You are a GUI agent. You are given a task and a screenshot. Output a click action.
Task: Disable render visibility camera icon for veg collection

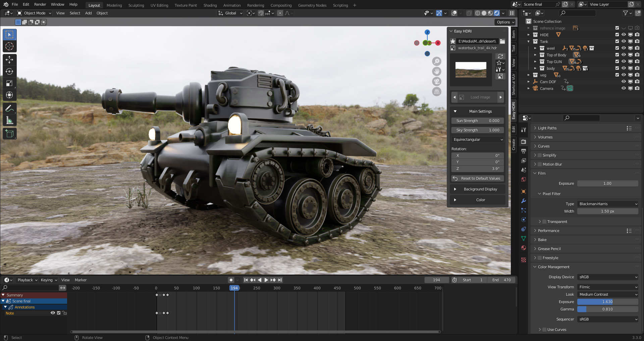coord(637,75)
